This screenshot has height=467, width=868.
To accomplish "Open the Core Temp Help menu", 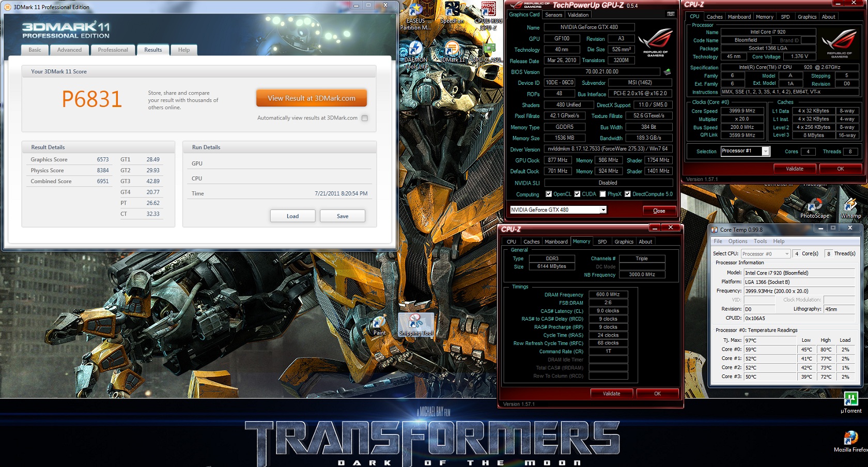I will tap(779, 242).
